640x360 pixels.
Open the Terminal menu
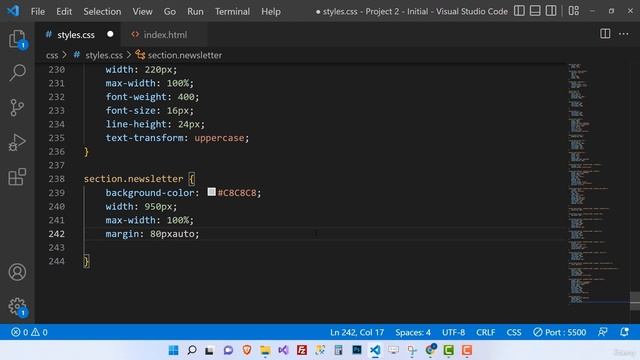[x=232, y=11]
